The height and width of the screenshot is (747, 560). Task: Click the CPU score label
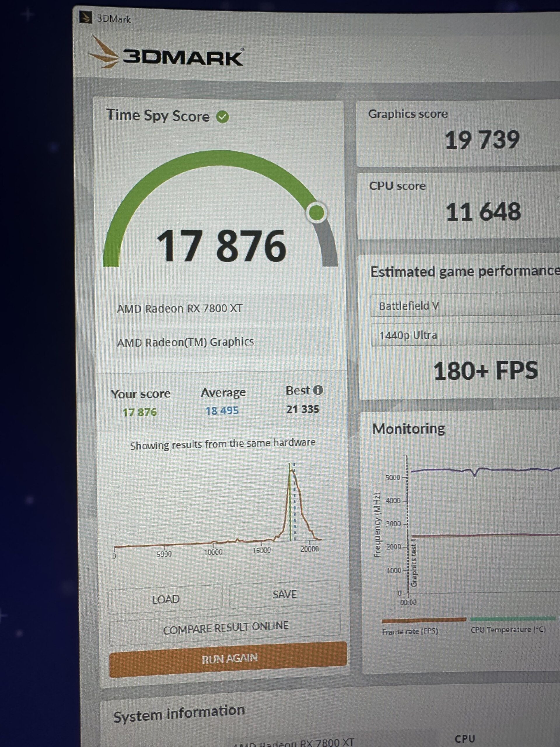397,186
